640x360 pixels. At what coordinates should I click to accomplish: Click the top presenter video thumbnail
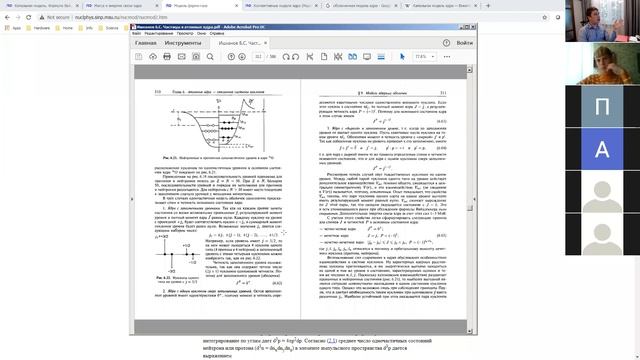602,21
